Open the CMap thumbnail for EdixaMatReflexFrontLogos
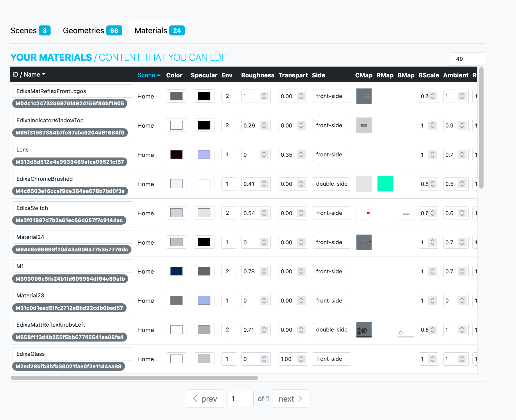 click(364, 96)
